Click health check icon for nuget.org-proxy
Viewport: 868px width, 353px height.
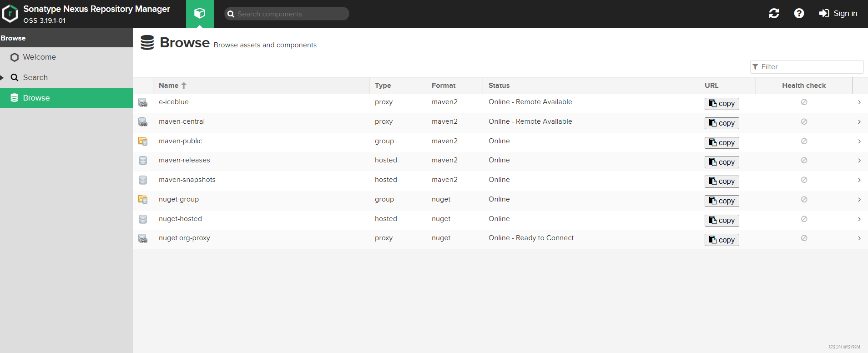tap(804, 238)
